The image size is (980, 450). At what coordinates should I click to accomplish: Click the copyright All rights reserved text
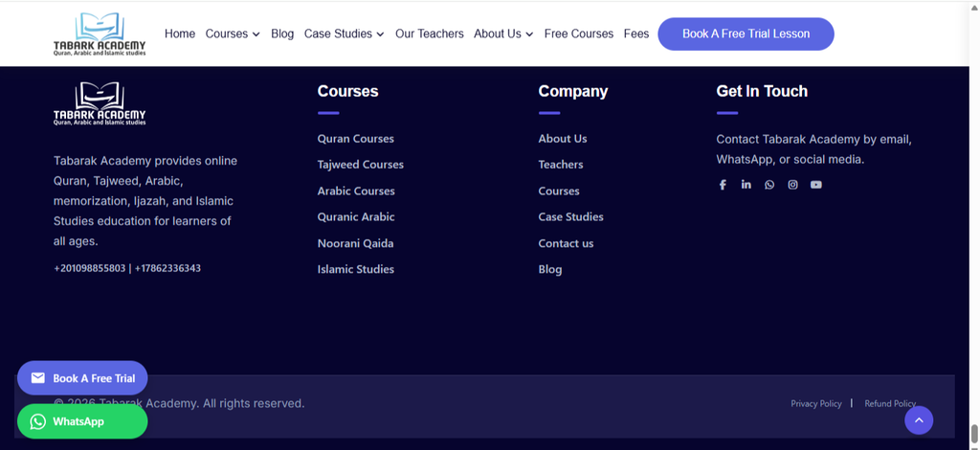coord(179,404)
